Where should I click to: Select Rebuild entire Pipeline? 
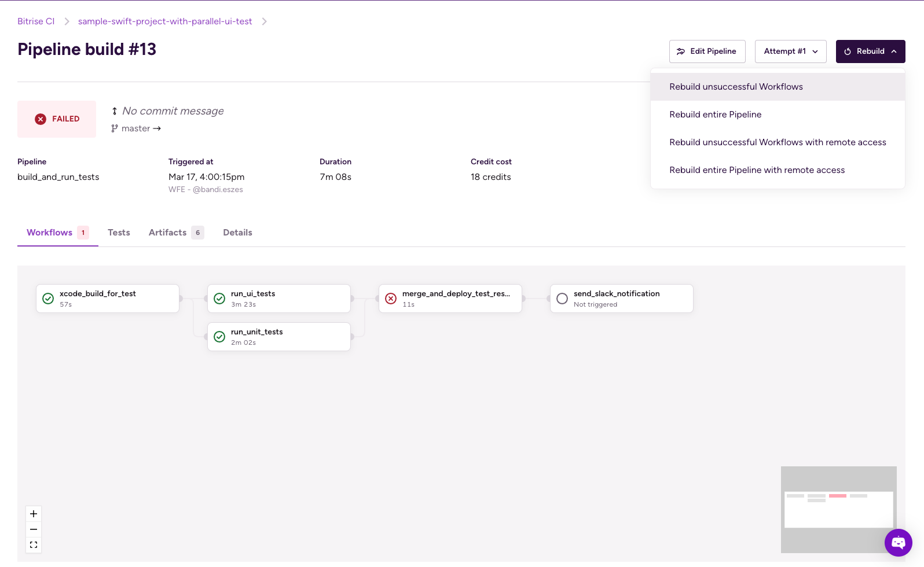tap(778, 115)
